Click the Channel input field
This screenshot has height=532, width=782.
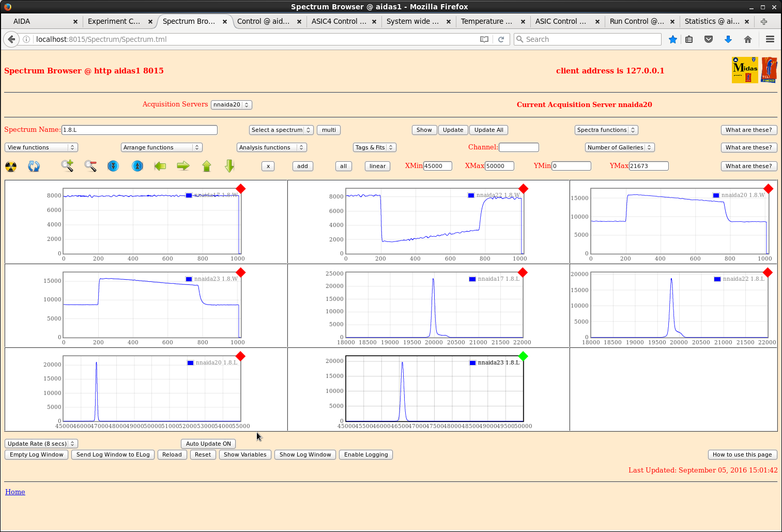click(x=519, y=147)
